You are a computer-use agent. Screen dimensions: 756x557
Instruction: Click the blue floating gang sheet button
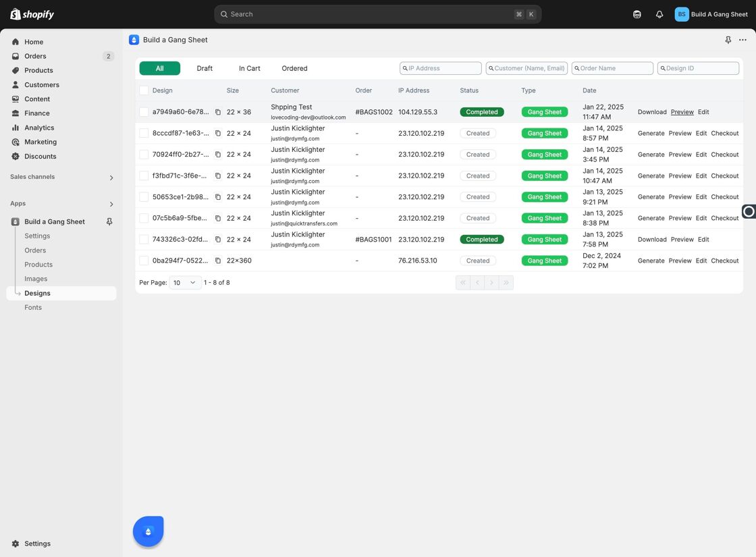tap(148, 531)
